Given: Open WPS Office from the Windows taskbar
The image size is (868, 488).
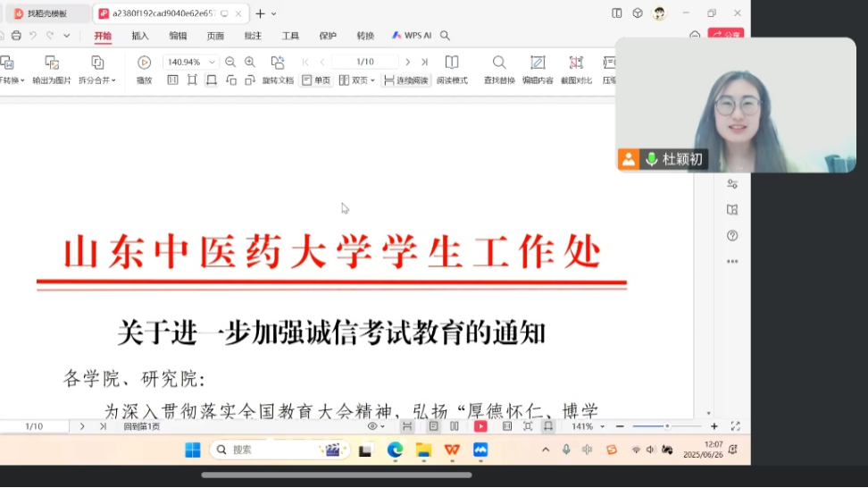Looking at the screenshot, I should click(452, 450).
